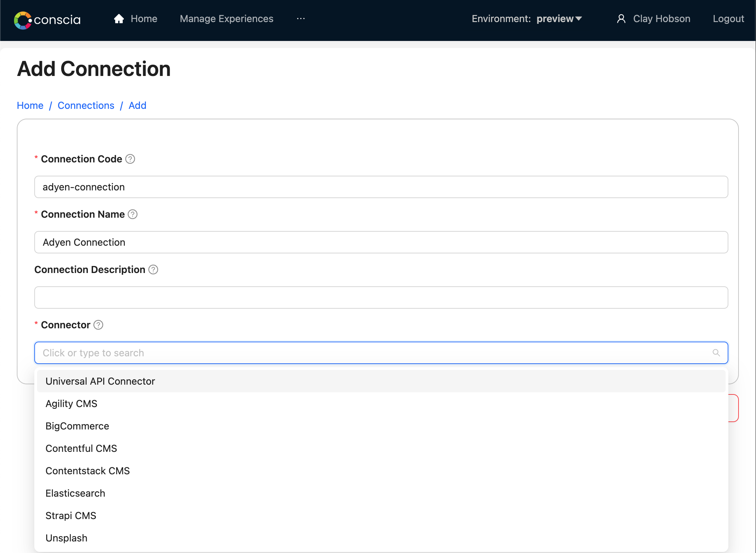This screenshot has width=756, height=553.
Task: Select Unsplash connector option
Action: coord(381,538)
